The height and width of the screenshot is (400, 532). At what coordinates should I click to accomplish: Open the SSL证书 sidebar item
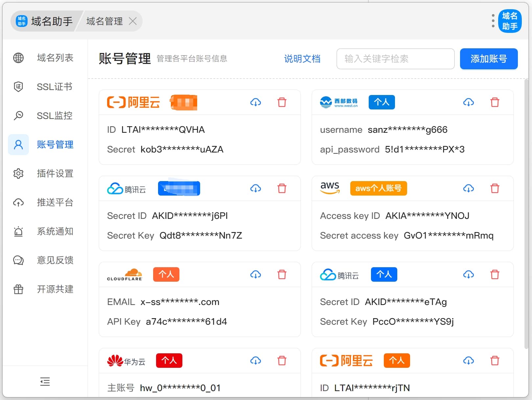coord(45,87)
